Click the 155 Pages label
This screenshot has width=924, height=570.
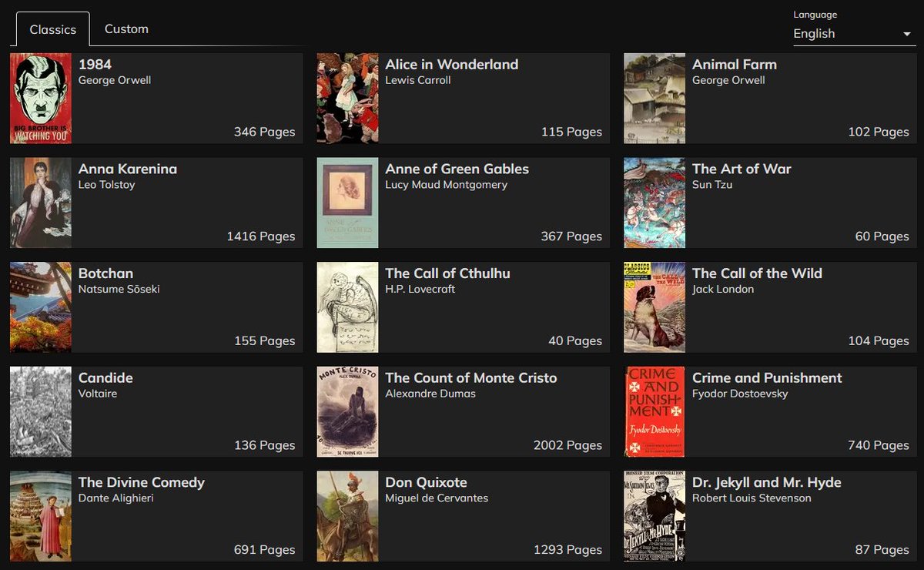coord(265,341)
